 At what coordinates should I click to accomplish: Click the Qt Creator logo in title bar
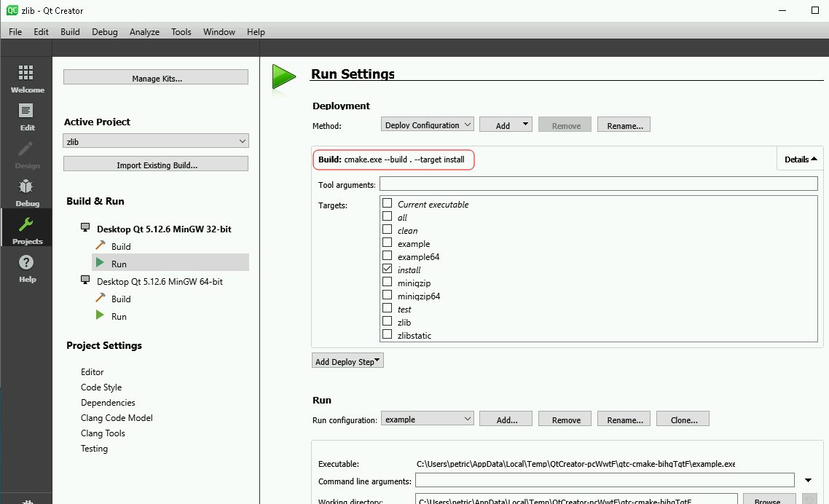12,11
